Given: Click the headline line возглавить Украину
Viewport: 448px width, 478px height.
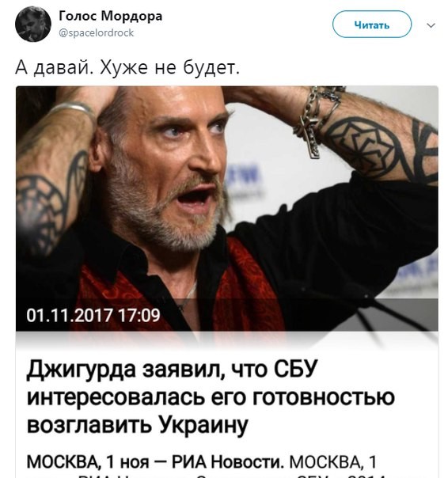Looking at the screenshot, I should point(137,425).
